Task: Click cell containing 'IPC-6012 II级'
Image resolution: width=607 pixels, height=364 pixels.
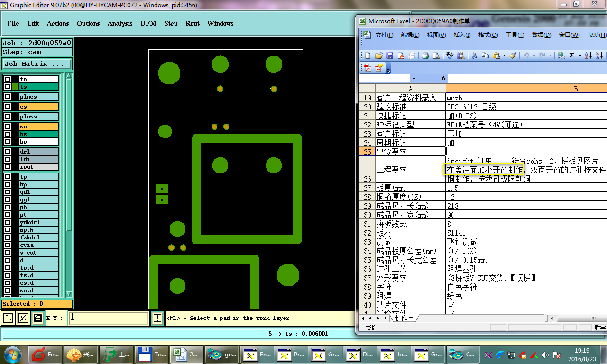Action: (526, 107)
